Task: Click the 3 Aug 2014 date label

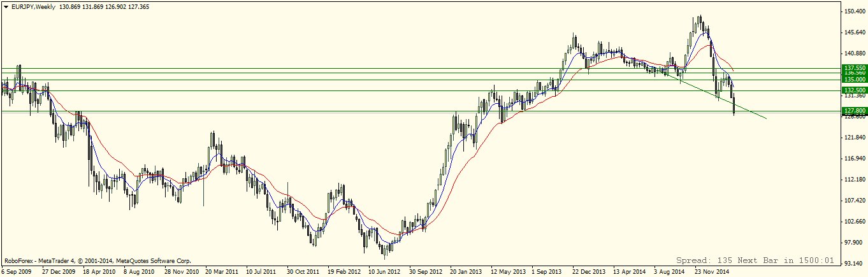Action: pos(669,271)
